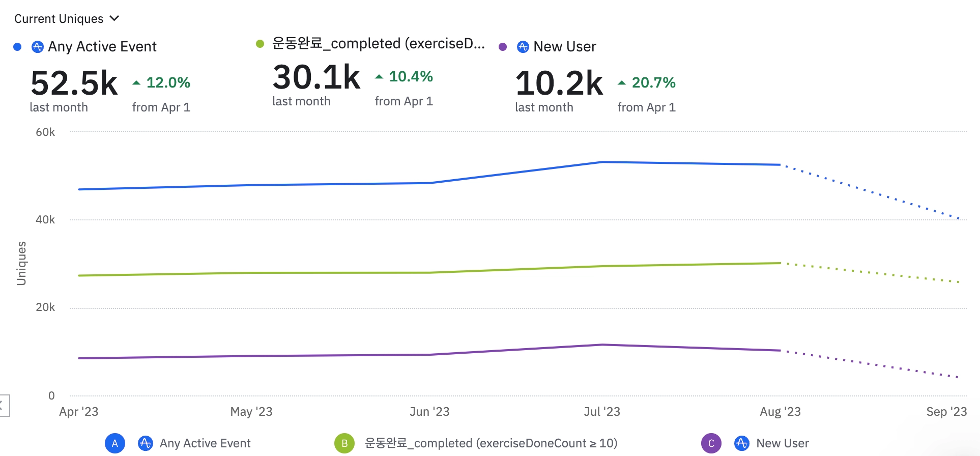Screen dimensions: 980x456
Task: Click the green dot for 운동완료_completed series
Action: (260, 44)
